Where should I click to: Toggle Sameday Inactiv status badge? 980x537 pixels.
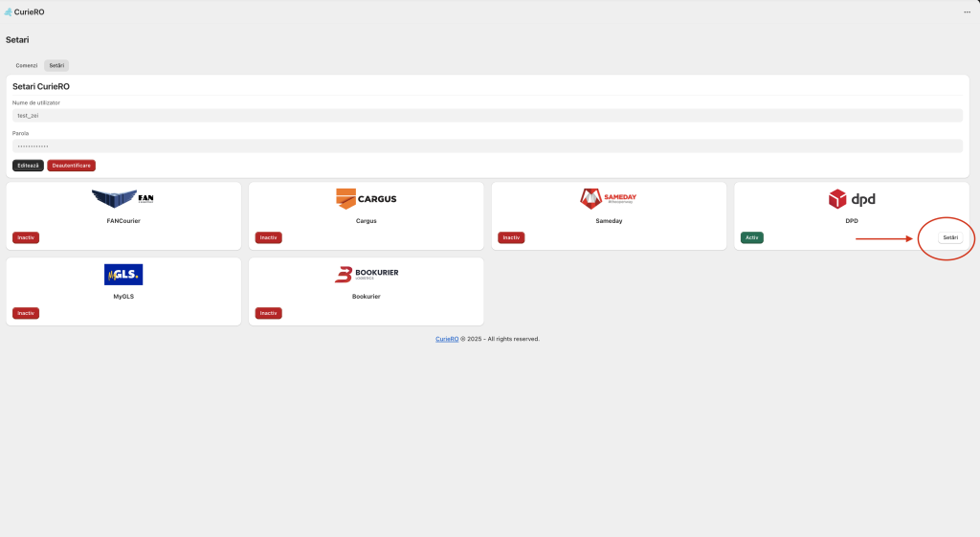click(x=511, y=237)
